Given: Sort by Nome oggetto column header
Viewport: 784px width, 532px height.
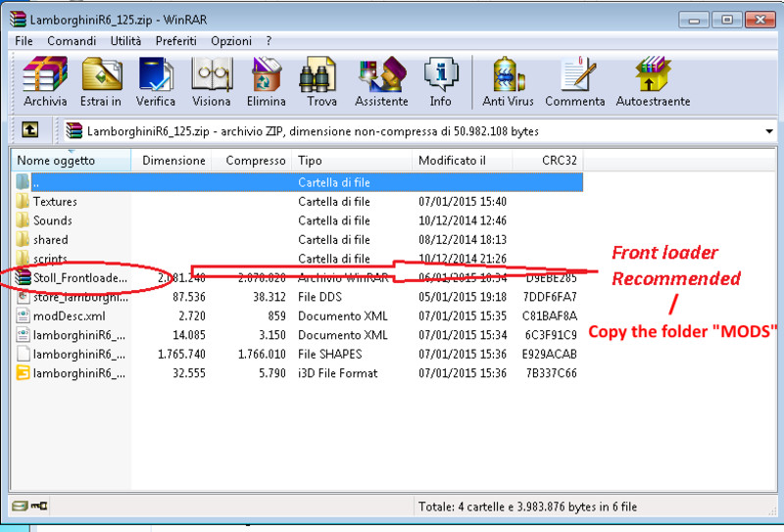Looking at the screenshot, I should tap(57, 160).
